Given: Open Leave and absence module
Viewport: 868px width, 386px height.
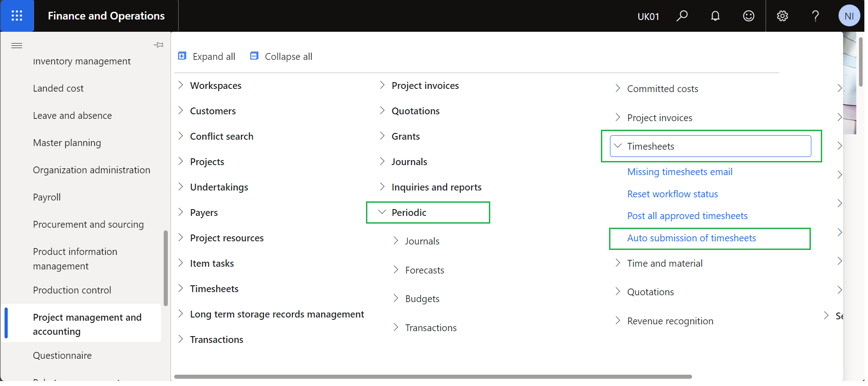Looking at the screenshot, I should (x=72, y=116).
